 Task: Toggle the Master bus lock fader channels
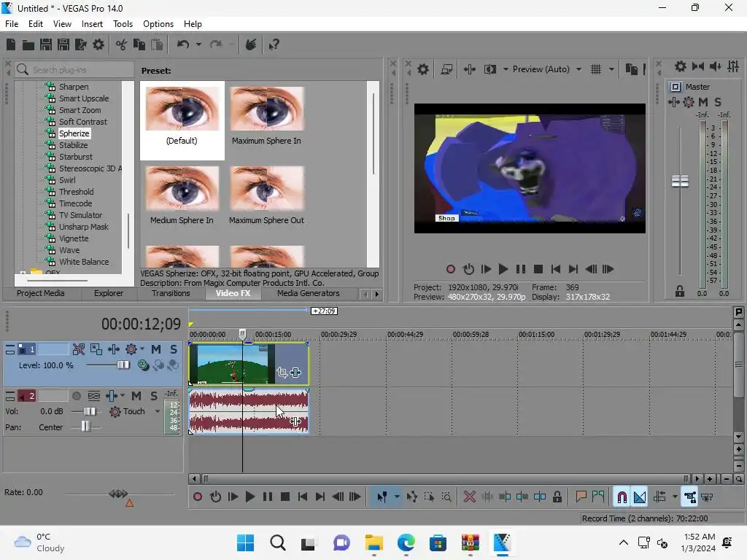coord(680,291)
